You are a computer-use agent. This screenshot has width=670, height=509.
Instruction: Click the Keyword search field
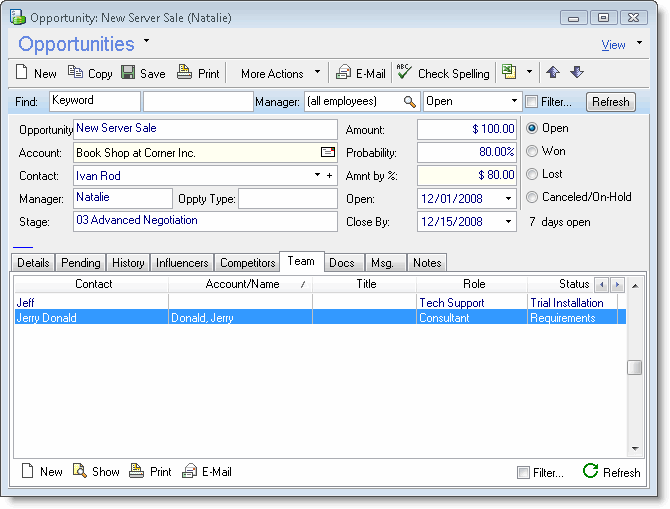click(x=94, y=101)
